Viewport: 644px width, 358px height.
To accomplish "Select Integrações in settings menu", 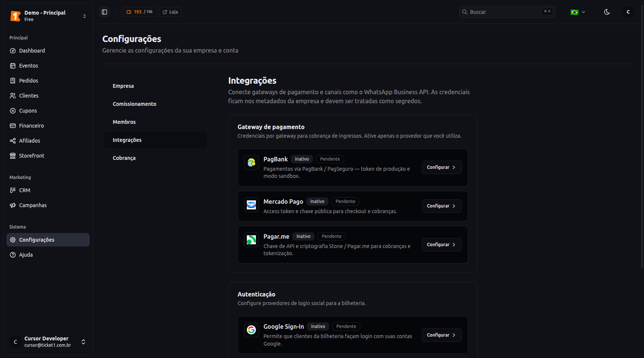I will (155, 140).
